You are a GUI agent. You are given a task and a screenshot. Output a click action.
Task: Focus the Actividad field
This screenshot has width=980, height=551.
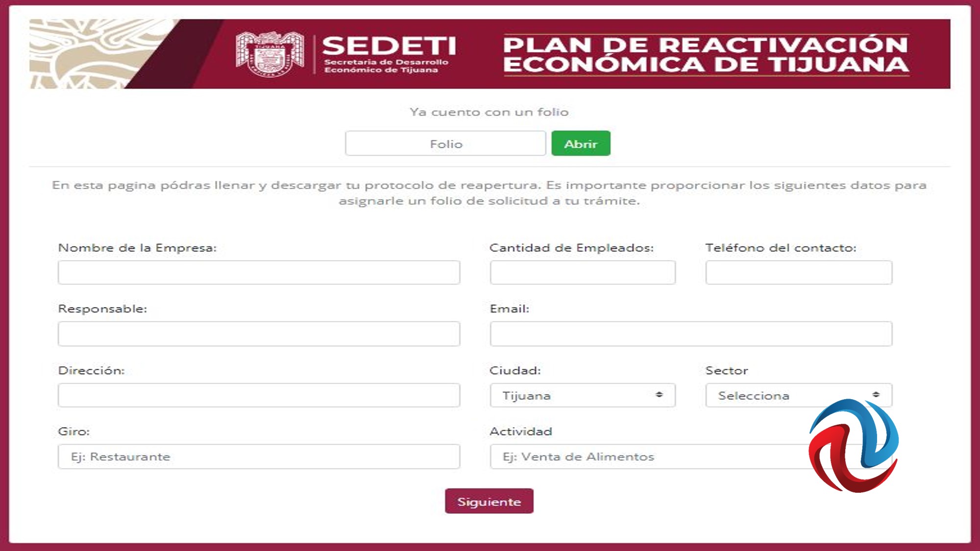[647, 456]
